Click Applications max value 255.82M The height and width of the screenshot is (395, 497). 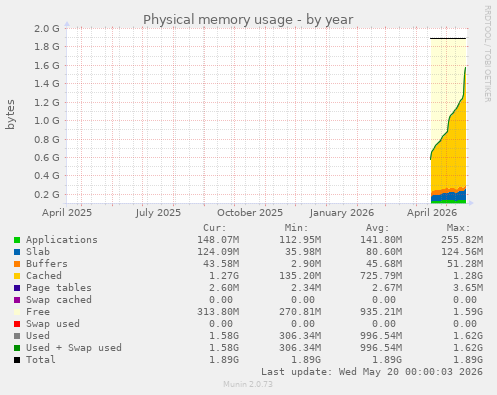click(462, 240)
